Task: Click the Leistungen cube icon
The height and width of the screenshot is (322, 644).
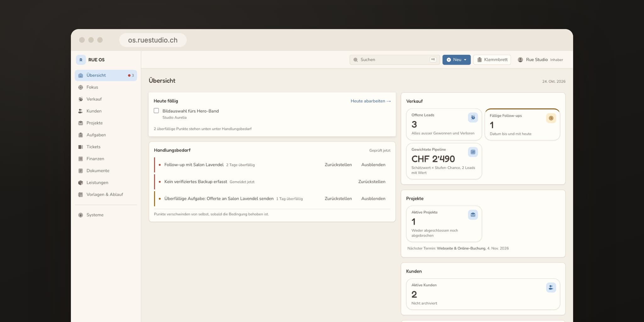Action: tap(80, 183)
